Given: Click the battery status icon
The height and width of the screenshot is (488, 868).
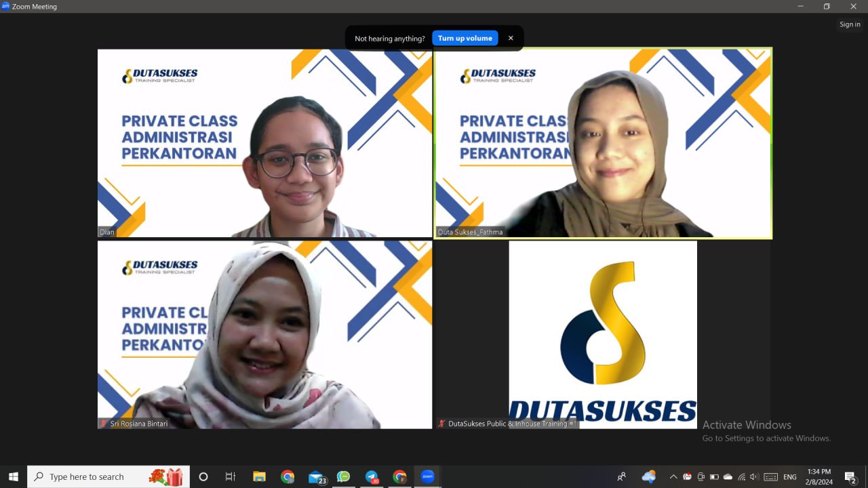Looking at the screenshot, I should point(714,476).
